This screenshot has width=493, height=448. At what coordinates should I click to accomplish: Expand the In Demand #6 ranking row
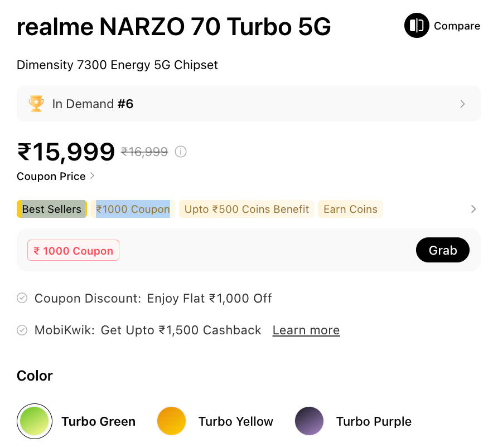pos(462,104)
